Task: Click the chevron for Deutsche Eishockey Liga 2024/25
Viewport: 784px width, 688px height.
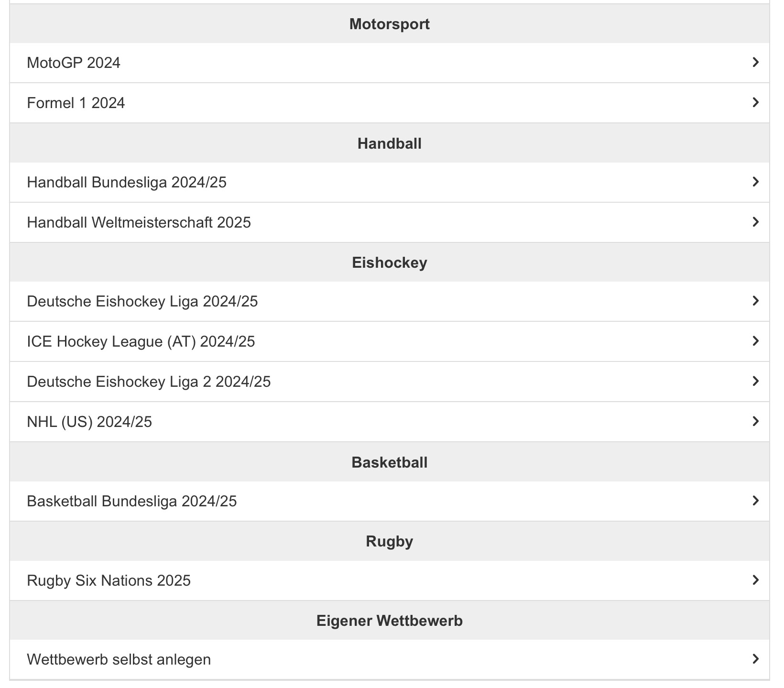Action: click(x=755, y=301)
